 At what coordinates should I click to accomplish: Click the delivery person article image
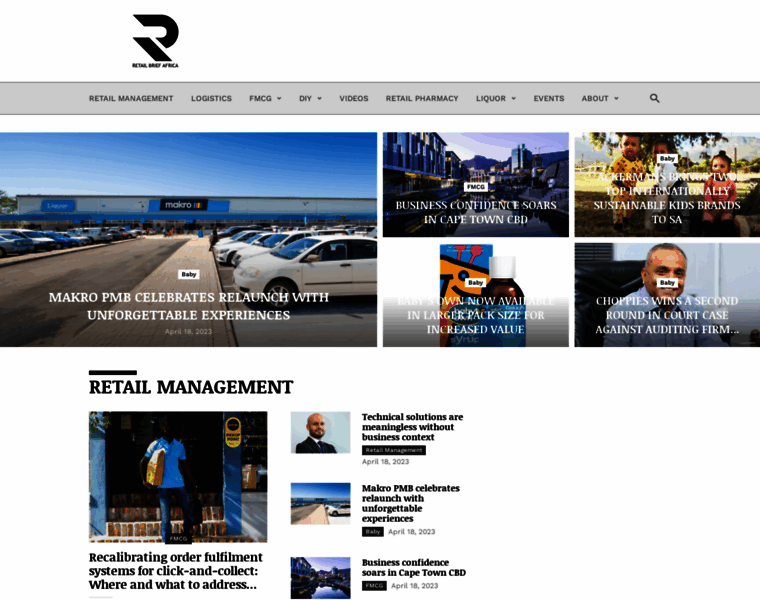pos(178,477)
